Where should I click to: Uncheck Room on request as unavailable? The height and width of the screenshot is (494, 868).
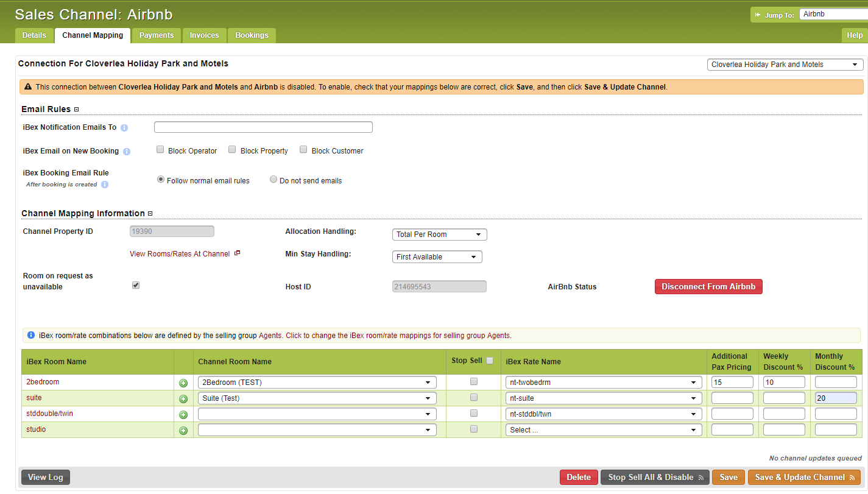[136, 284]
